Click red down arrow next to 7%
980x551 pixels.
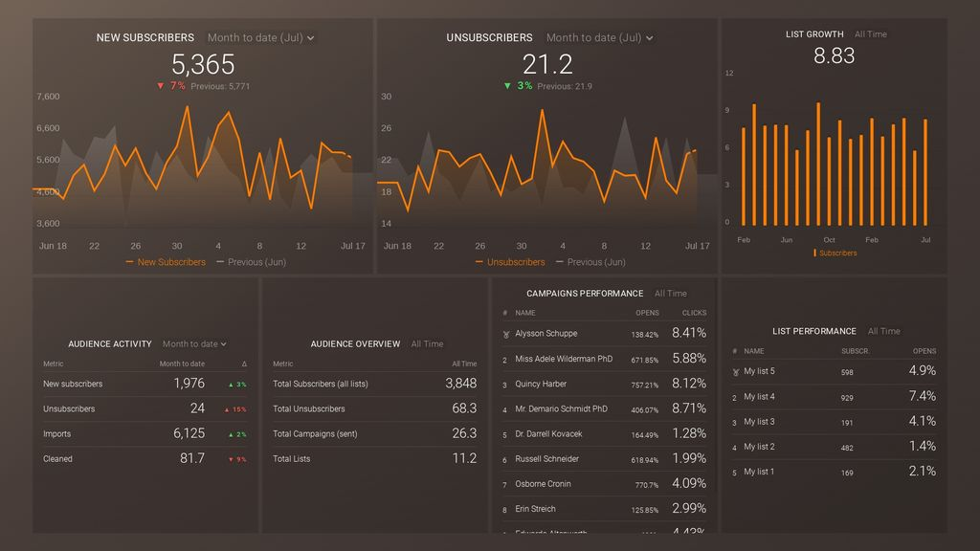(x=161, y=85)
